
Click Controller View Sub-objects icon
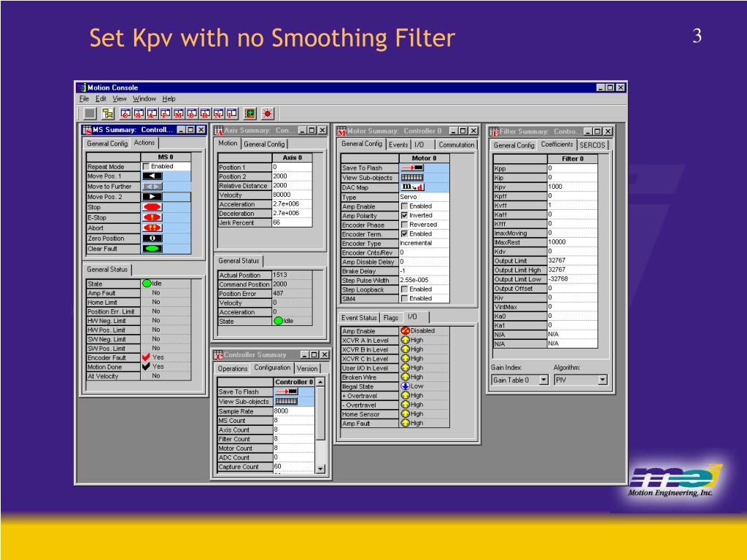286,401
